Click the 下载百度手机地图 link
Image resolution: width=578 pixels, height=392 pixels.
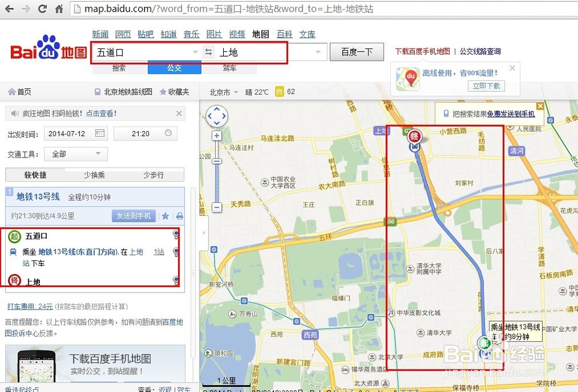tap(423, 51)
